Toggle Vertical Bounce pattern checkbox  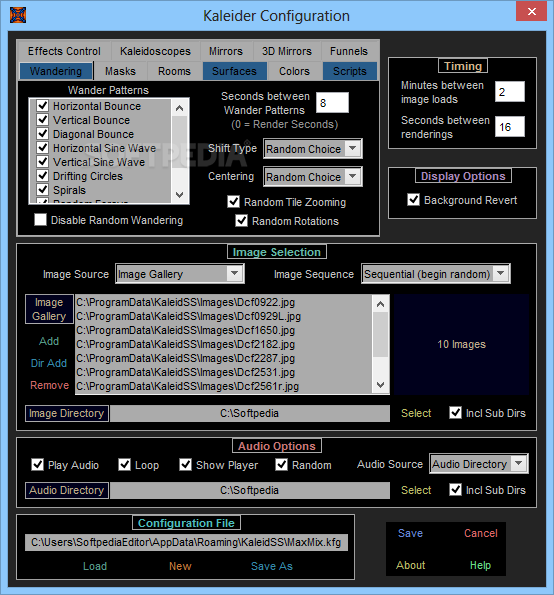click(42, 120)
